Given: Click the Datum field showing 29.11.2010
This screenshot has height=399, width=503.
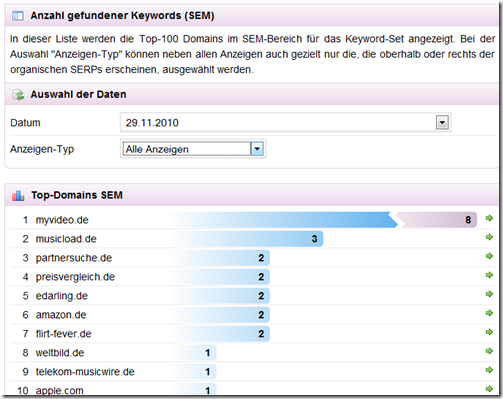Looking at the screenshot, I should pyautogui.click(x=285, y=122).
